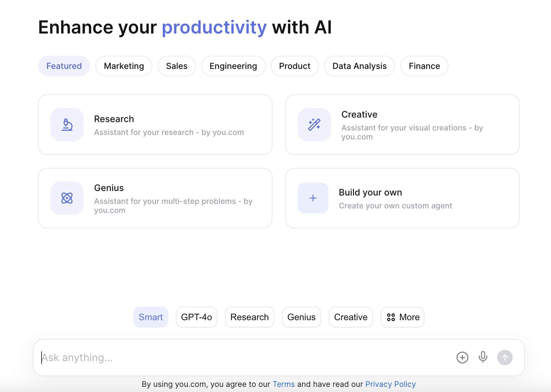Screen dimensions: 551x392
Task: Click the circled plus attach icon
Action: pyautogui.click(x=462, y=358)
